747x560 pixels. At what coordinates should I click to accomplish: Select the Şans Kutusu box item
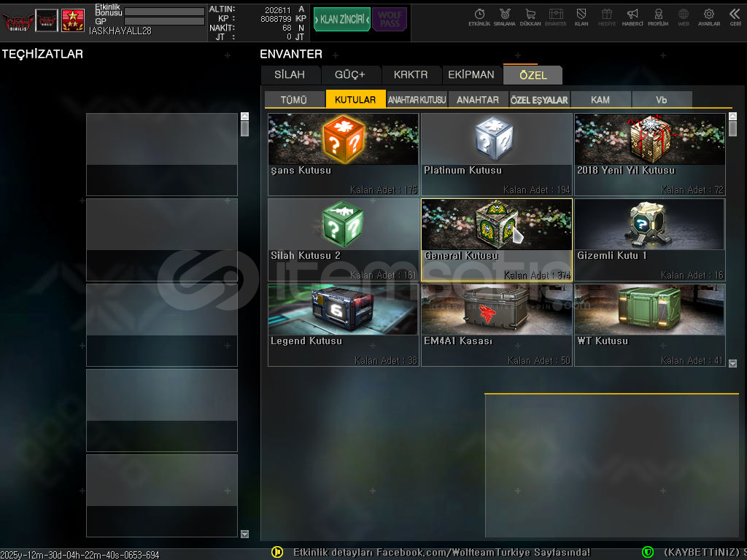click(343, 155)
